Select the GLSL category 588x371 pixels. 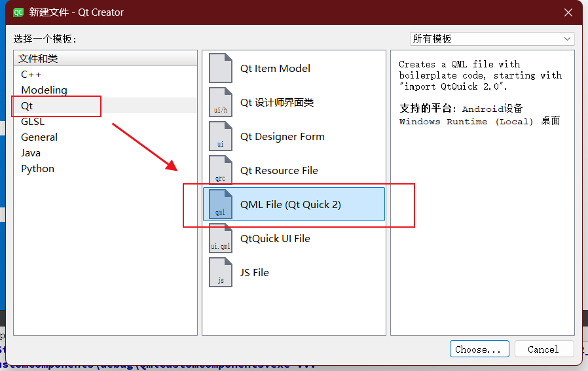click(x=105, y=122)
